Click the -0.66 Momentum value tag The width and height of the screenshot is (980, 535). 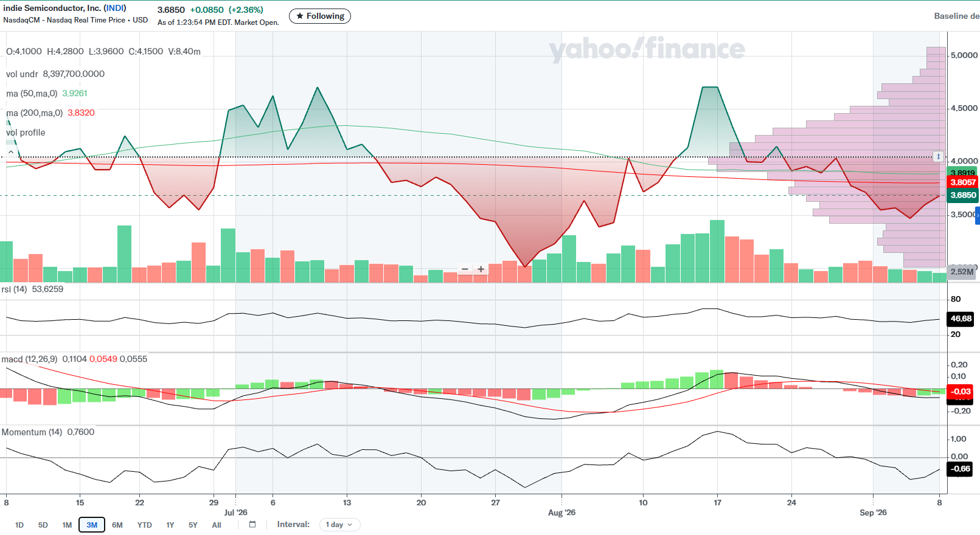coord(961,469)
